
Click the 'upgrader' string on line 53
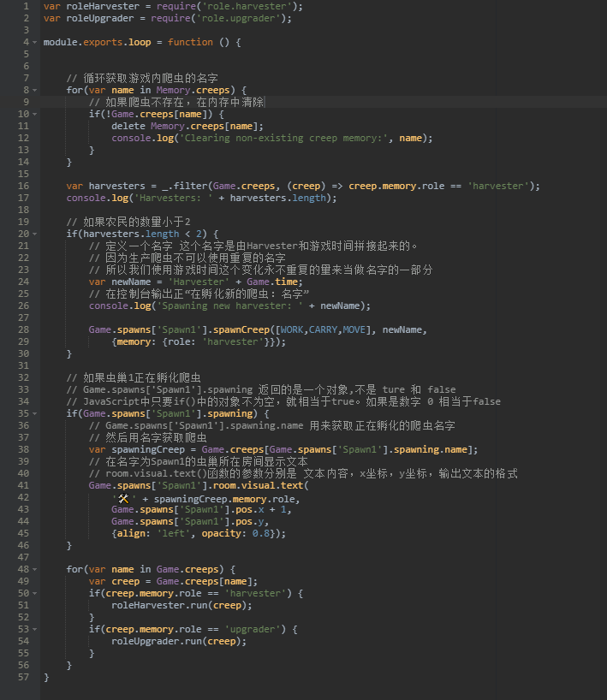(x=255, y=630)
